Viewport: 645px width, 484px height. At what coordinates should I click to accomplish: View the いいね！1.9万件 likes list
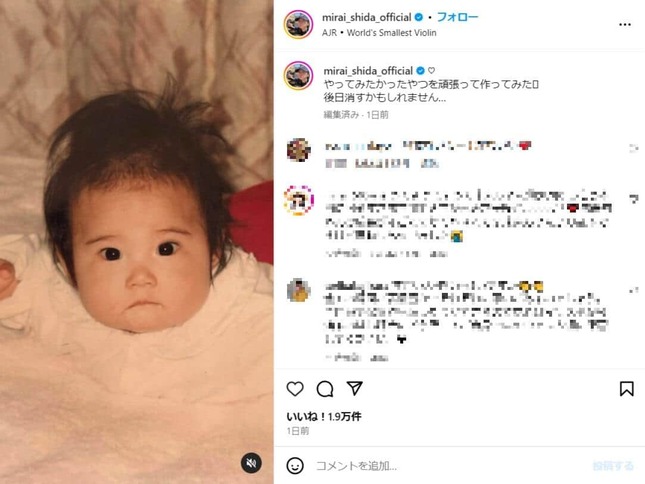pos(324,417)
